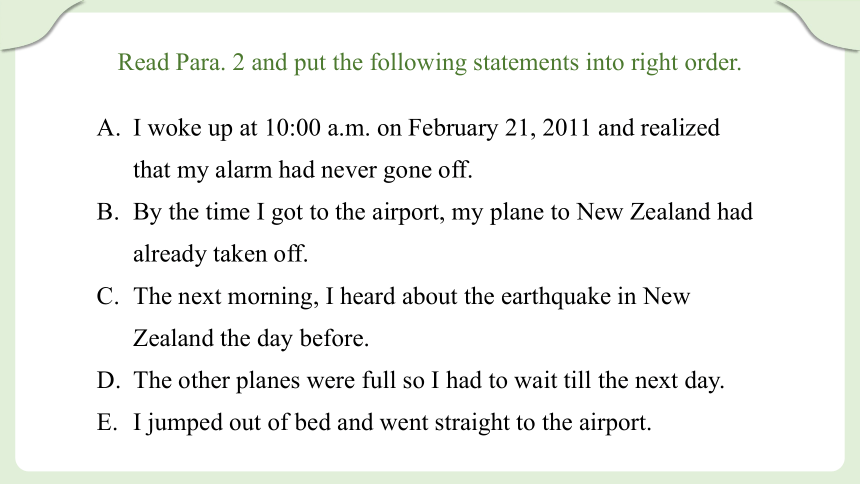
Task: Select statement letter B
Action: coord(108,212)
